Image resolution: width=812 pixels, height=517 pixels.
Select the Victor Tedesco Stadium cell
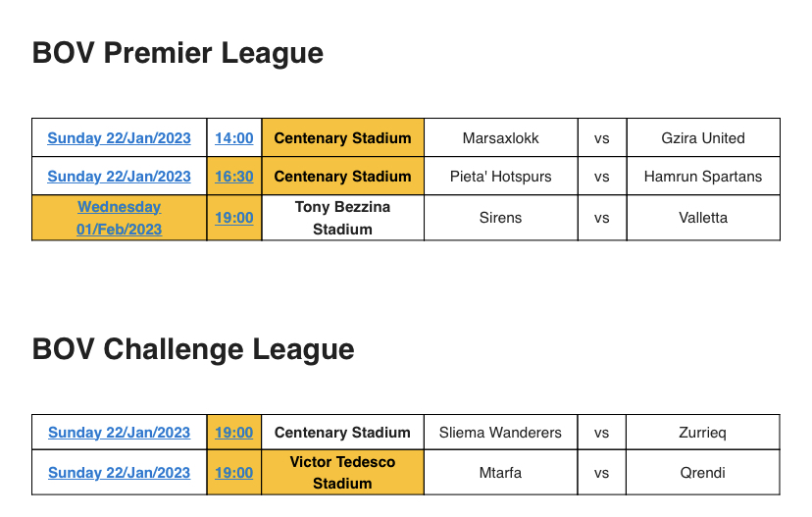tap(342, 473)
